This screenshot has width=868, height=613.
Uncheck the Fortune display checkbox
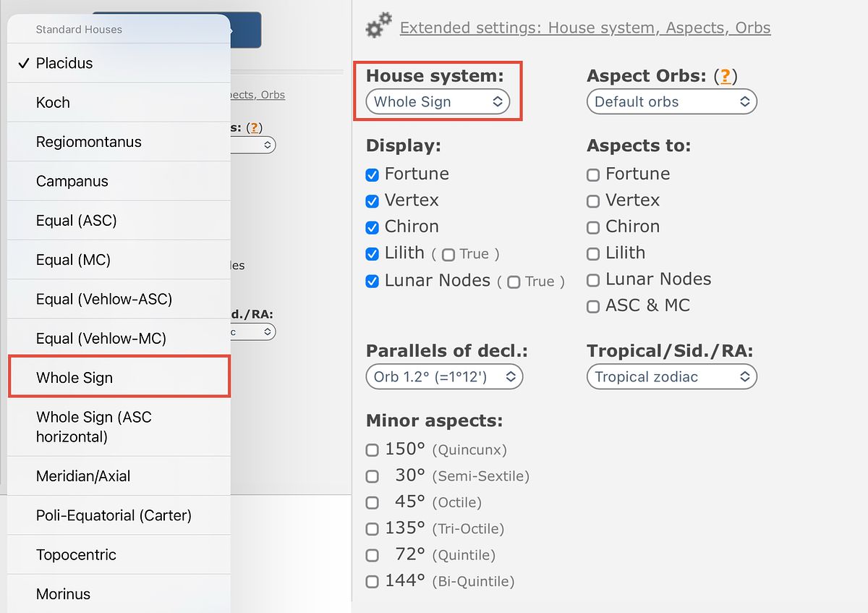point(373,174)
